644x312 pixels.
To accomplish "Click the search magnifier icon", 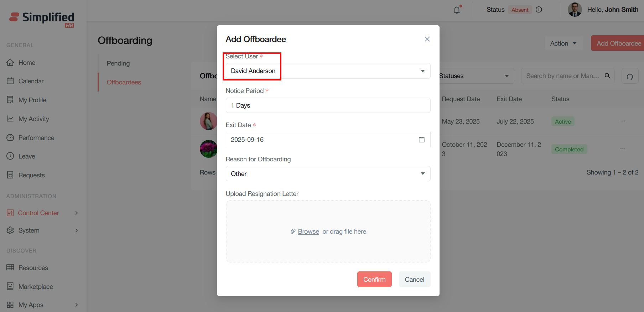I will pos(608,76).
